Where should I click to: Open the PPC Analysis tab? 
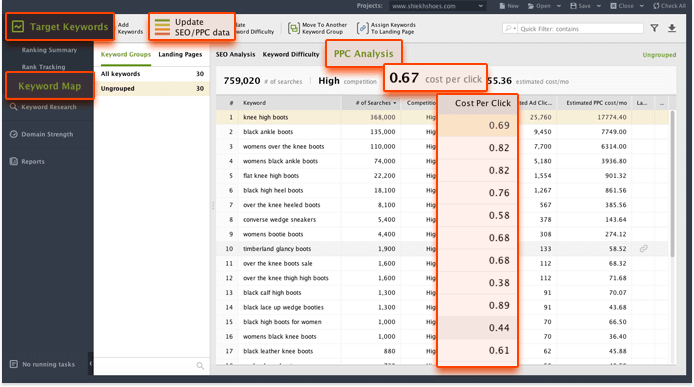pos(363,54)
